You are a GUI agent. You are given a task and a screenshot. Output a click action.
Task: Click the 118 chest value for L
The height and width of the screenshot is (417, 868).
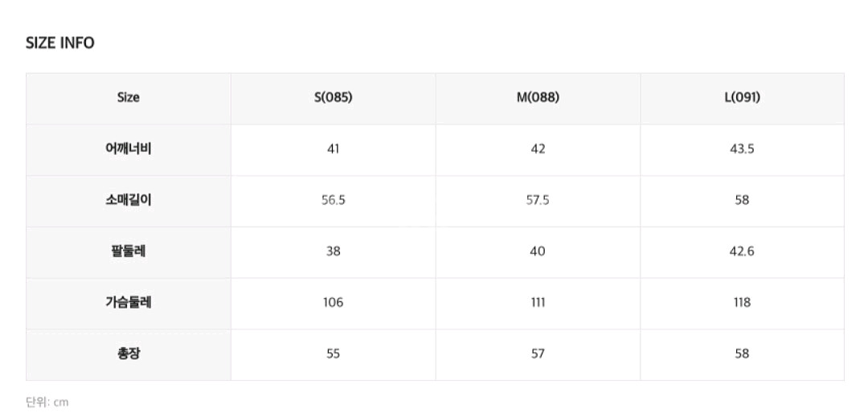(x=742, y=303)
